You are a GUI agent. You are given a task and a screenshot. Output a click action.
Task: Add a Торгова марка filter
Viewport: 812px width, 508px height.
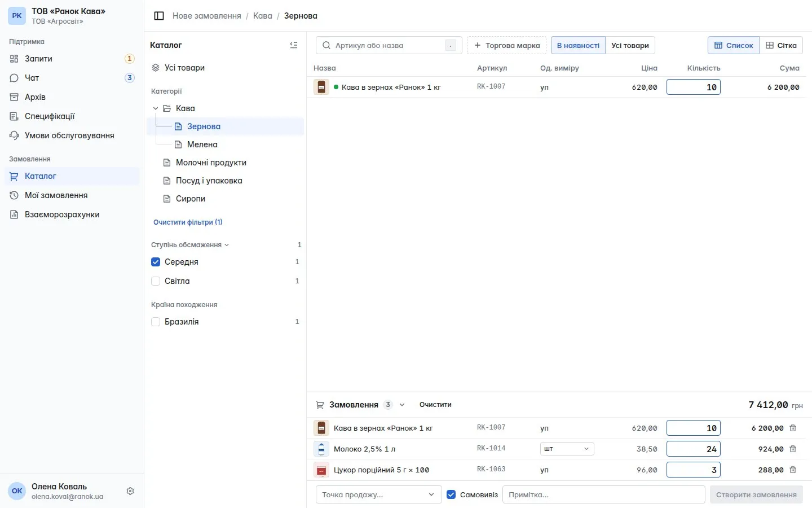[506, 45]
